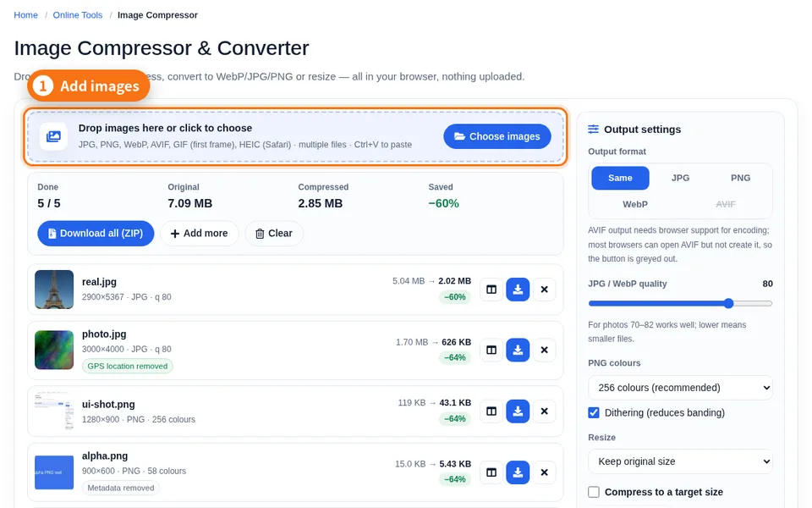
Task: Download compressed real.jpg
Action: [518, 290]
